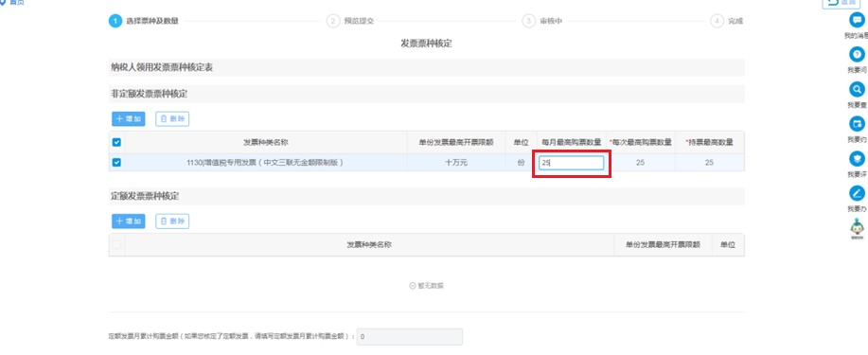Click the 我要办 pencil icon
868x355 pixels.
coord(857,193)
